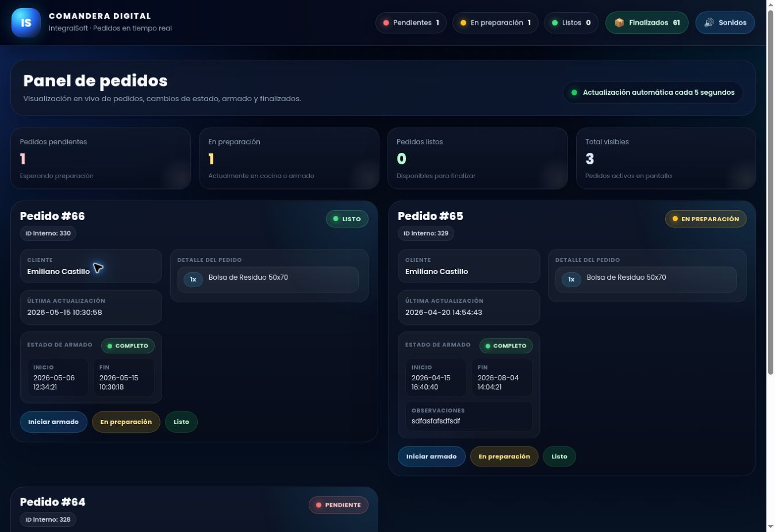Click EN PREPARACIÓN badge on Pedido #65
775x532 pixels.
[x=706, y=219]
